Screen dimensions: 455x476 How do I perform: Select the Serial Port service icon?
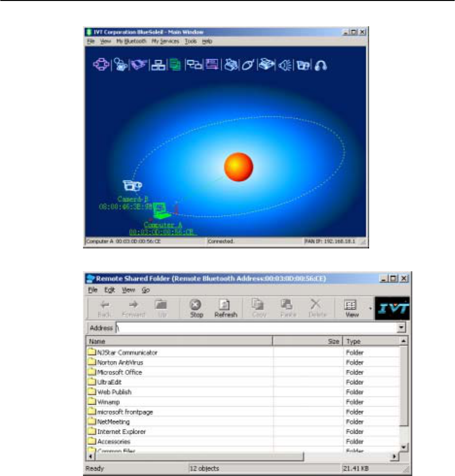click(139, 65)
